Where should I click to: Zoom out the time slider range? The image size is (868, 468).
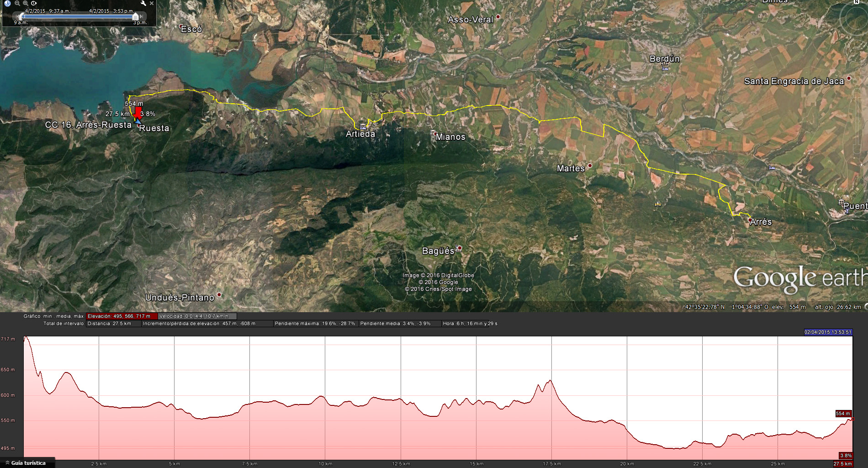click(x=17, y=3)
